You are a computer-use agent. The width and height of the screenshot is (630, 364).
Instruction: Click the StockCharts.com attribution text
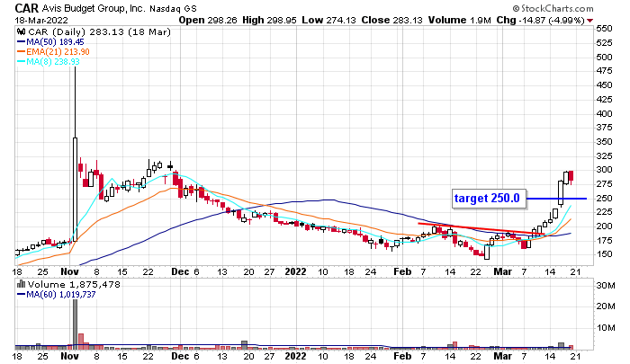click(x=553, y=8)
